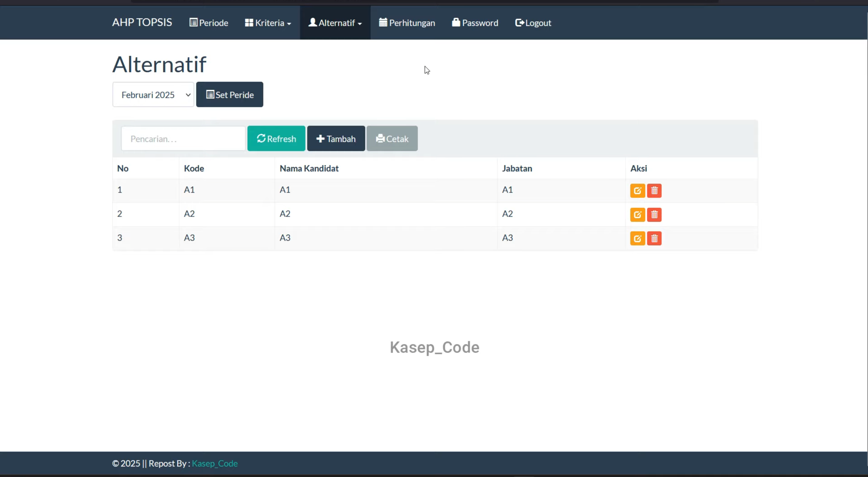Edit row A1 with the orange pencil icon
Image resolution: width=868 pixels, height=477 pixels.
click(x=637, y=190)
